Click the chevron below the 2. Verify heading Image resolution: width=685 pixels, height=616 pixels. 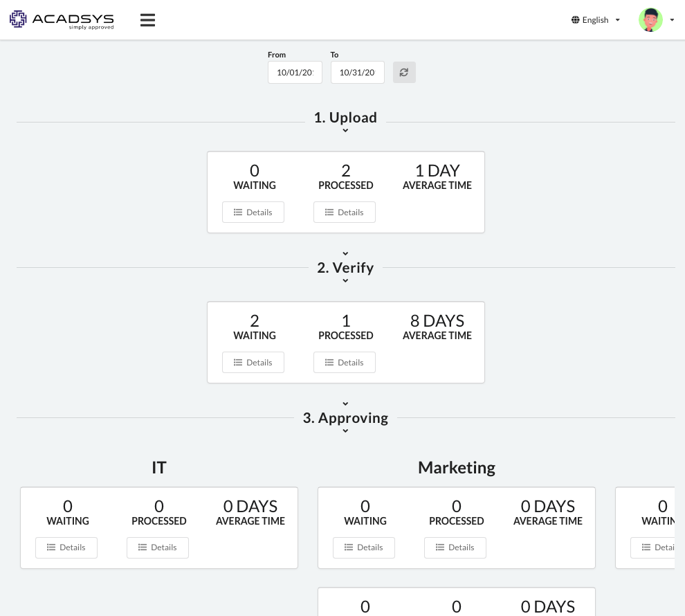click(345, 281)
